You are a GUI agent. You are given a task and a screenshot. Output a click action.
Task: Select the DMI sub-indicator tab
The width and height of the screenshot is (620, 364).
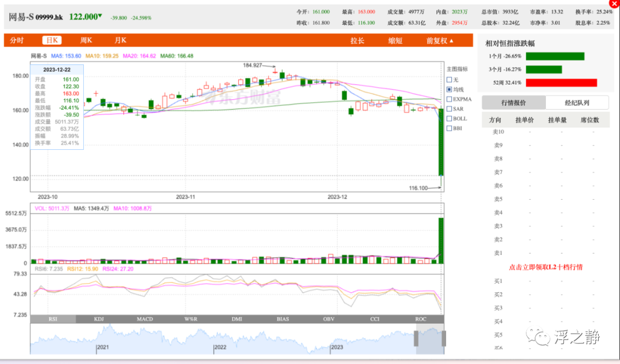click(237, 319)
